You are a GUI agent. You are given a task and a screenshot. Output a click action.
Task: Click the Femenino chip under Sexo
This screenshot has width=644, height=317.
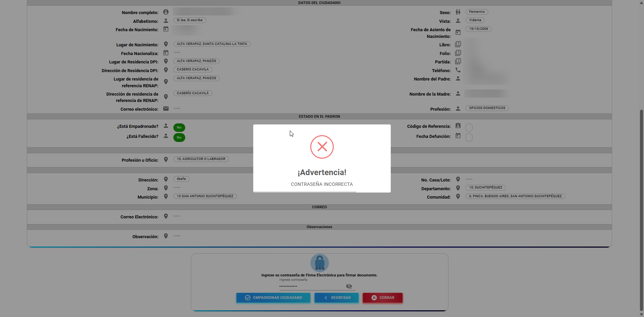click(477, 12)
